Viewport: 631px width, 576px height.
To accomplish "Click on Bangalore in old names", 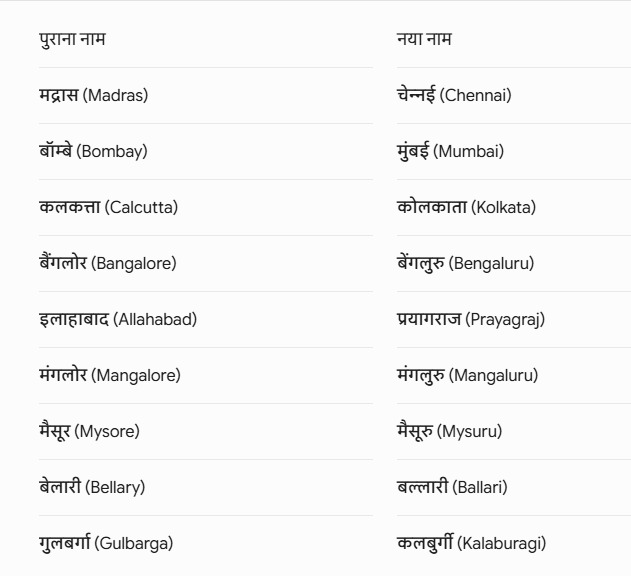I will [x=108, y=263].
